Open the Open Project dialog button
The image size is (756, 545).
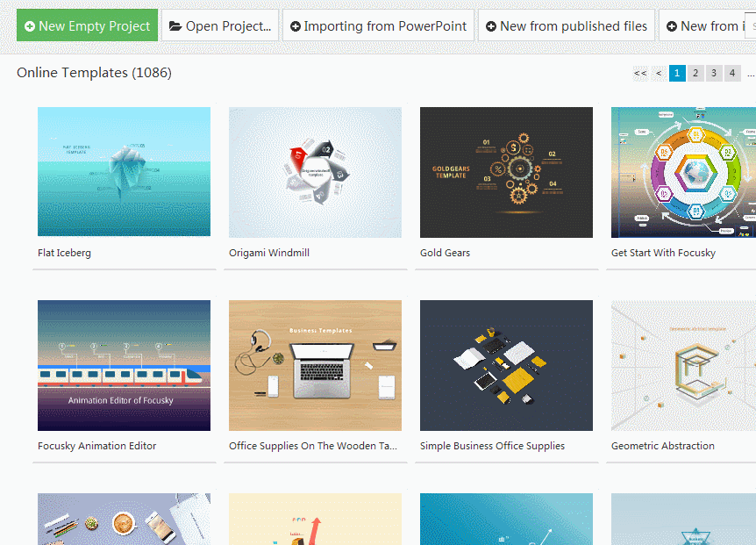click(219, 26)
